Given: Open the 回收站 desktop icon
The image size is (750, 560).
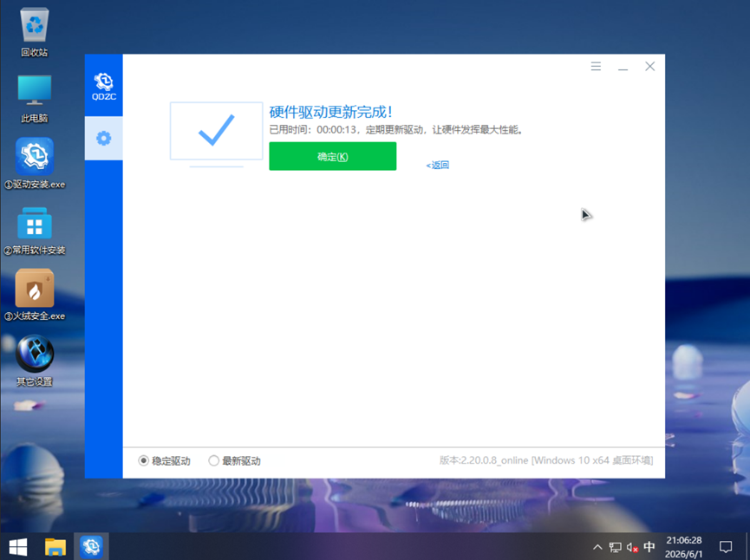Looking at the screenshot, I should coord(35,32).
